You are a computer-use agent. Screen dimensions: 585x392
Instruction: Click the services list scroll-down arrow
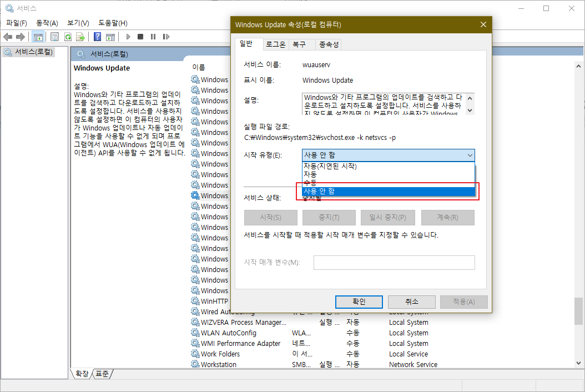tap(578, 363)
